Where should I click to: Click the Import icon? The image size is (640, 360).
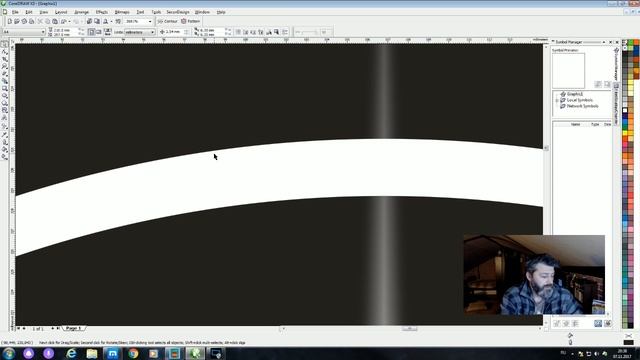89,21
